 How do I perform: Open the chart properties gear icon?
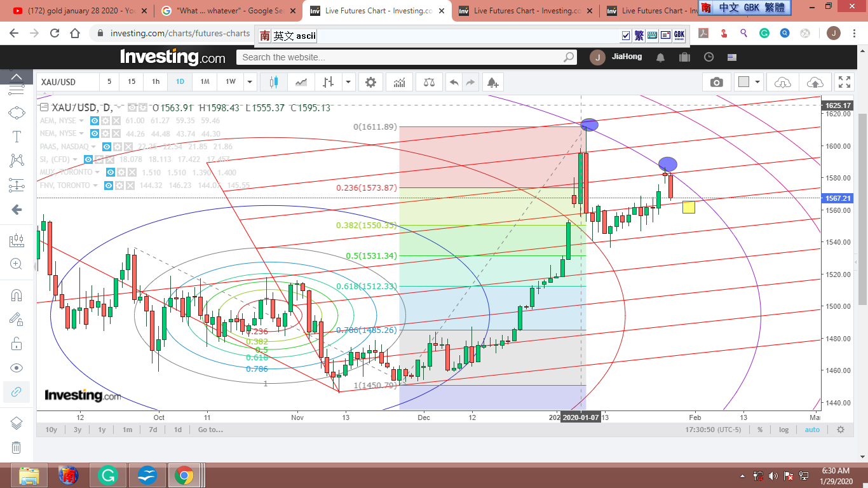coord(370,82)
